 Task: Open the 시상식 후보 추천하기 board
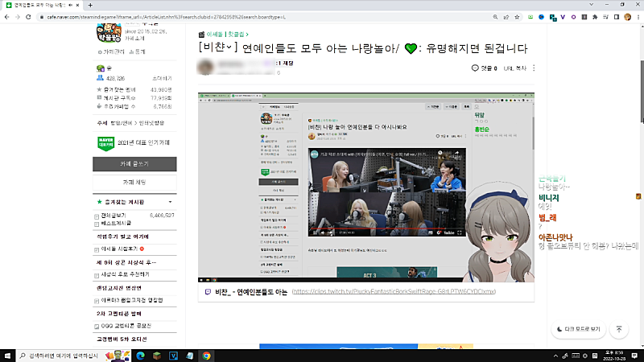click(x=126, y=274)
